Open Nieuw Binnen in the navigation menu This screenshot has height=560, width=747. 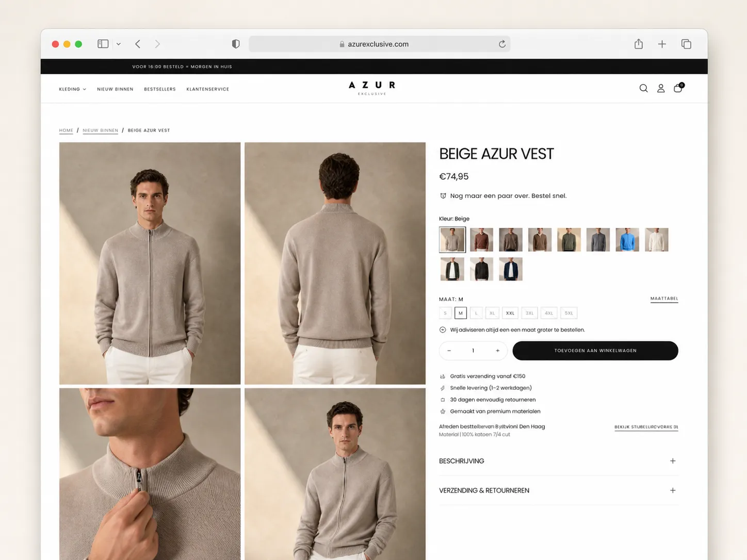(115, 89)
